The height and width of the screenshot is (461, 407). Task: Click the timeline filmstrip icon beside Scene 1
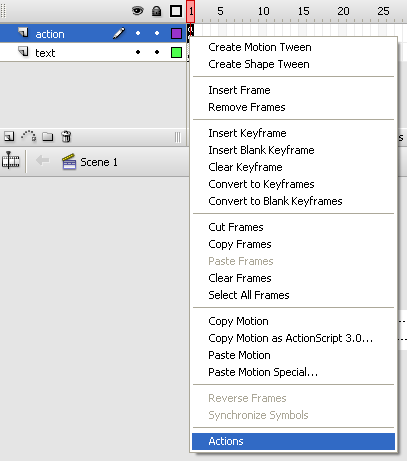11,162
